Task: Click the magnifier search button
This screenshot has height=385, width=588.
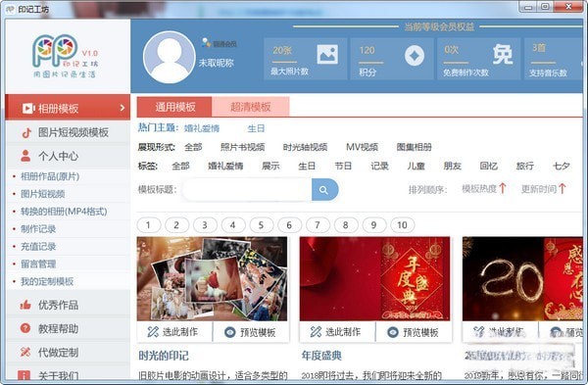Action: coord(324,190)
